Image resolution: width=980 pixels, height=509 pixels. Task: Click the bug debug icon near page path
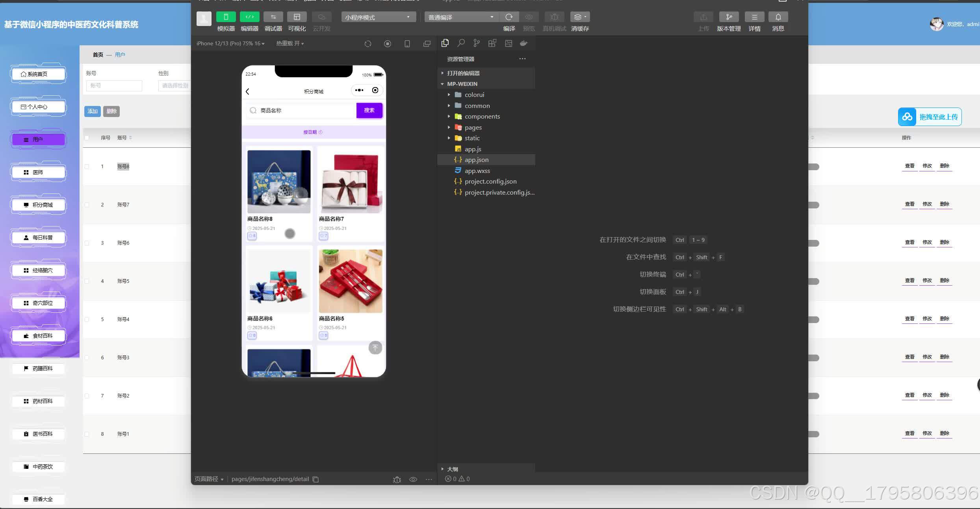(x=397, y=479)
